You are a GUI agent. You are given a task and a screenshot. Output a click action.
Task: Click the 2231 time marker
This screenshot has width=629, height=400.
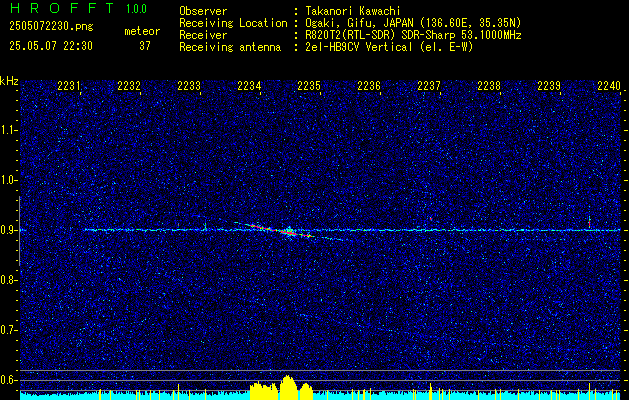coord(69,85)
